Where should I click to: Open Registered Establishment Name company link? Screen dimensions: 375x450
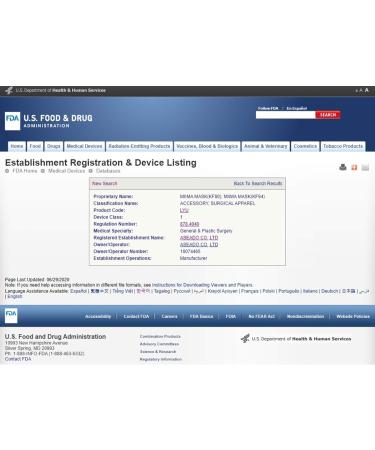[199, 238]
